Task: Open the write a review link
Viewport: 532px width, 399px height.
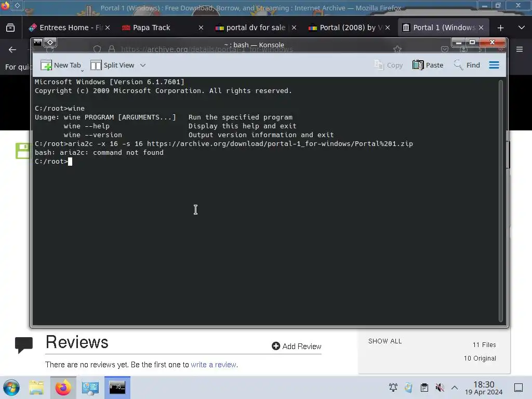Action: (x=214, y=365)
